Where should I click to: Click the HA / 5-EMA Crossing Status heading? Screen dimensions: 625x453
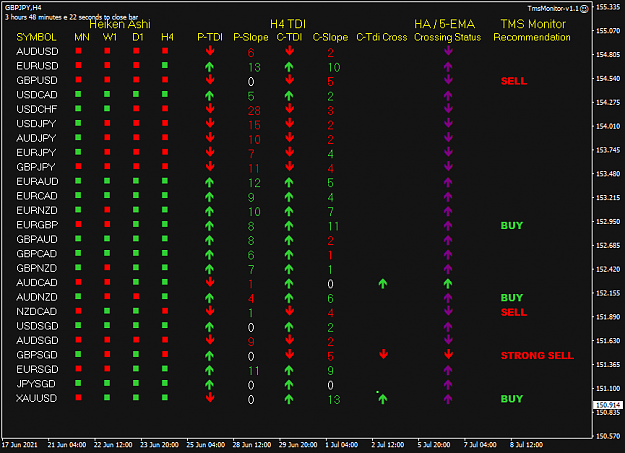pyautogui.click(x=447, y=30)
